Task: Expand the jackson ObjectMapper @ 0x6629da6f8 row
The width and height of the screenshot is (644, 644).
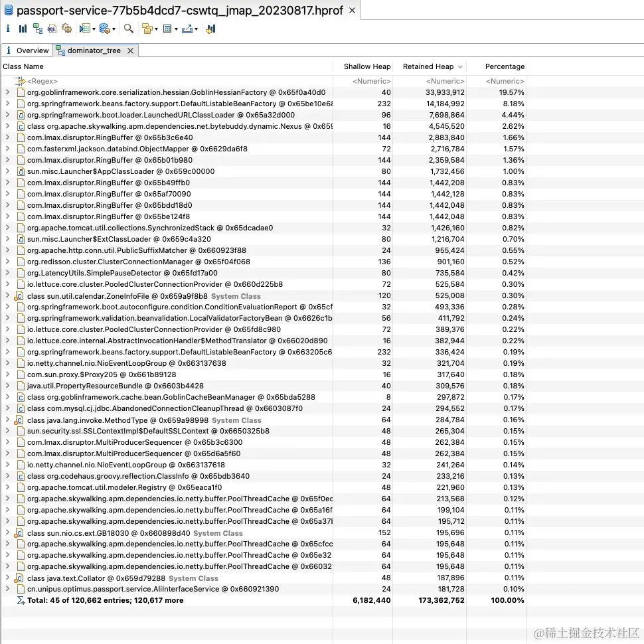Action: click(7, 149)
